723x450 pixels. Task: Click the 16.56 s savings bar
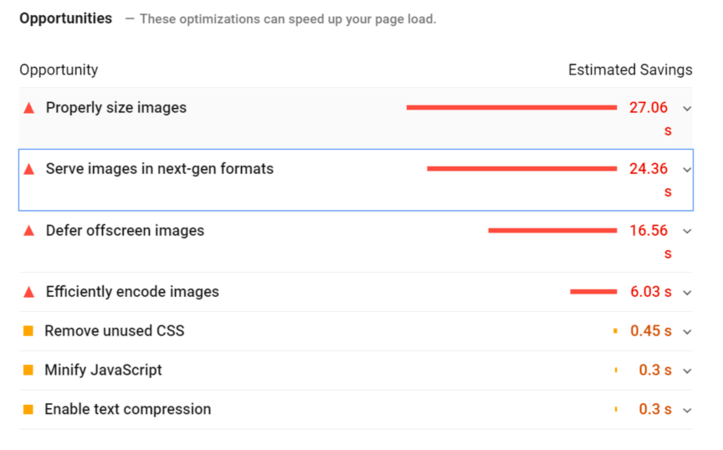coord(552,231)
